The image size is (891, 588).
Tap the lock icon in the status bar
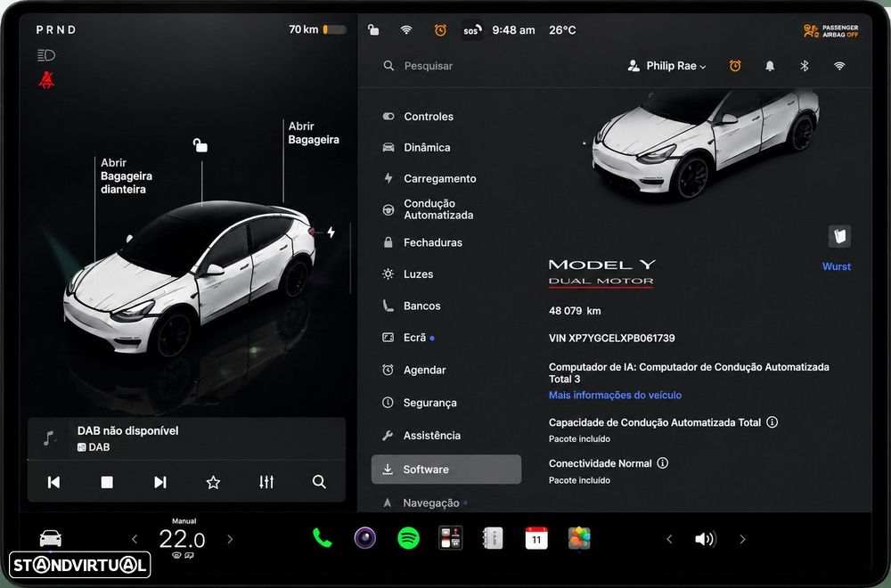372,29
